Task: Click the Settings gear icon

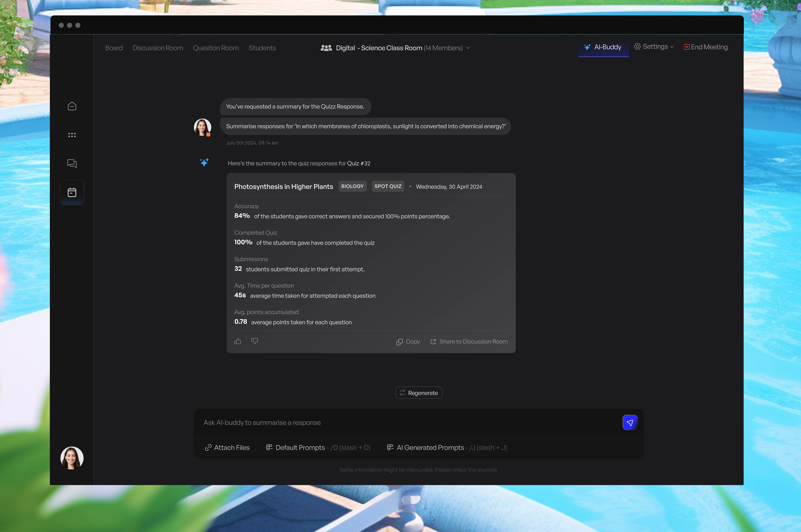Action: [637, 46]
